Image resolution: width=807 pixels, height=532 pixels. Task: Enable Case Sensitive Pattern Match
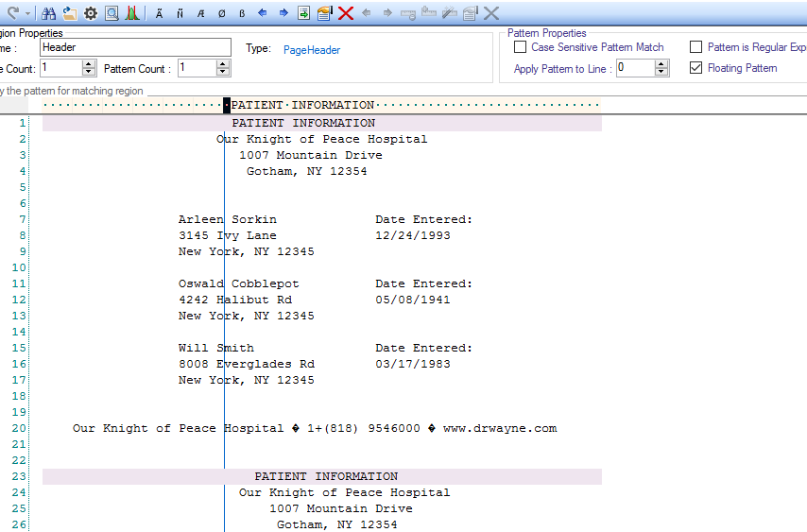click(x=520, y=47)
